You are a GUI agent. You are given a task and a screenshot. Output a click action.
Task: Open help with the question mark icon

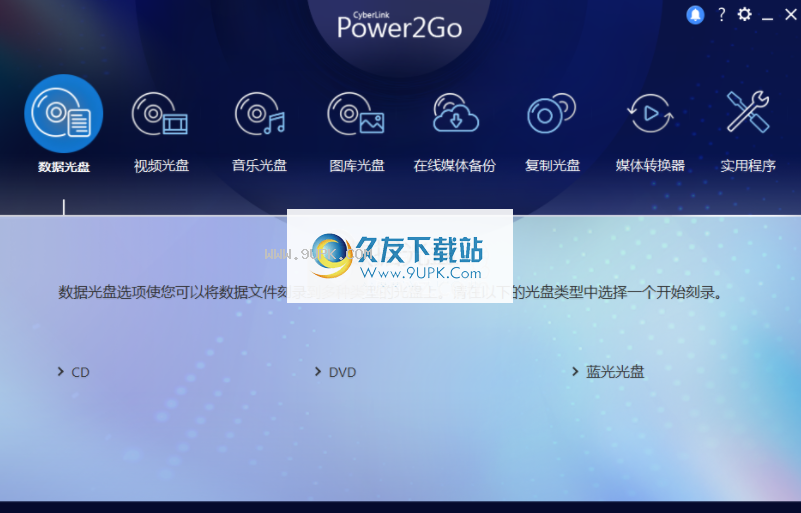point(721,15)
